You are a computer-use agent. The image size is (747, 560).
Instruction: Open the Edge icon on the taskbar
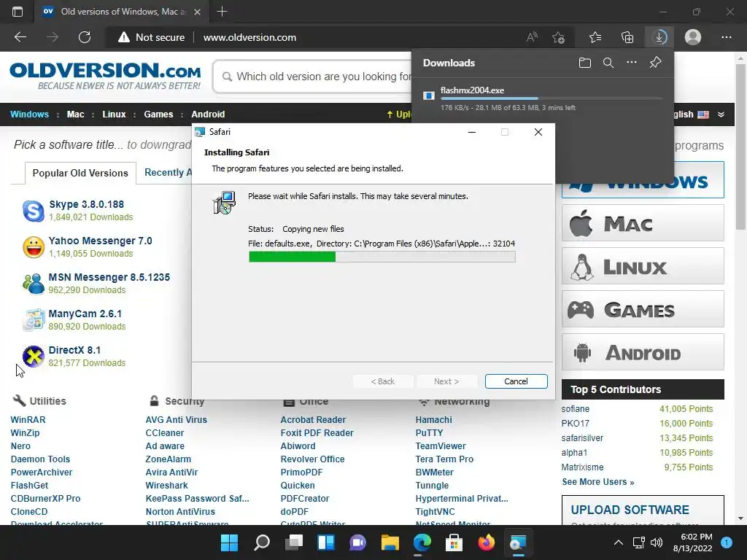tap(422, 542)
